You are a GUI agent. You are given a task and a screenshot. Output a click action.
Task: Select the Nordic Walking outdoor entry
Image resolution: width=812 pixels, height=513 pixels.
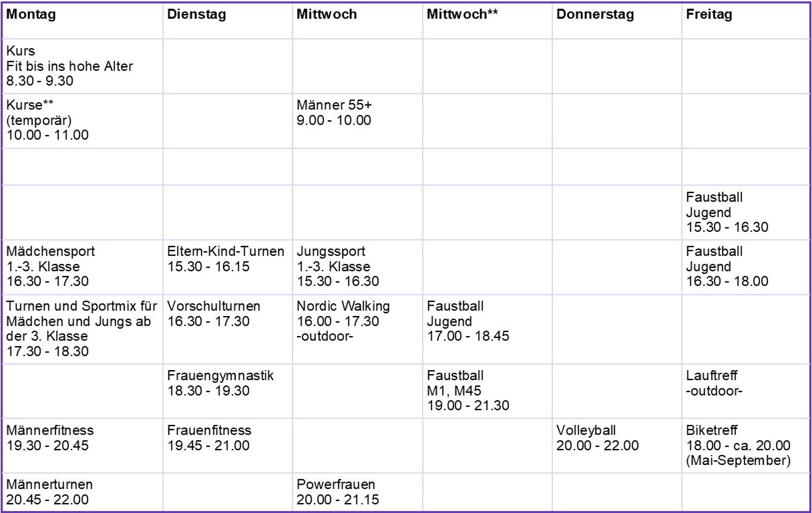pyautogui.click(x=357, y=328)
